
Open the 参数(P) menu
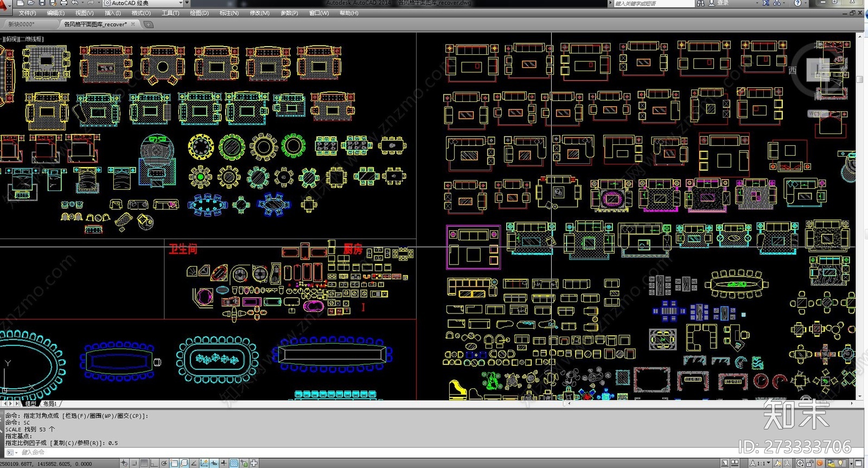(x=289, y=13)
